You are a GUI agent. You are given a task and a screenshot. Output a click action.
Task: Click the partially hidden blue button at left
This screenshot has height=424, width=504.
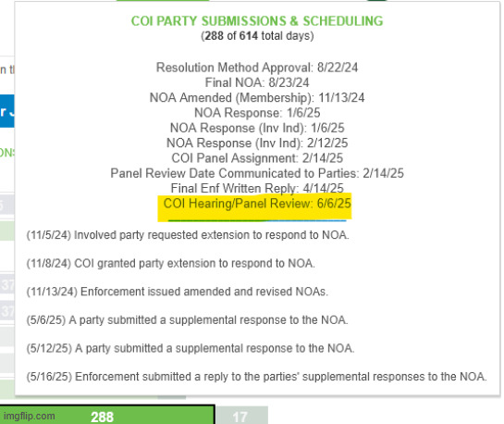pyautogui.click(x=7, y=111)
